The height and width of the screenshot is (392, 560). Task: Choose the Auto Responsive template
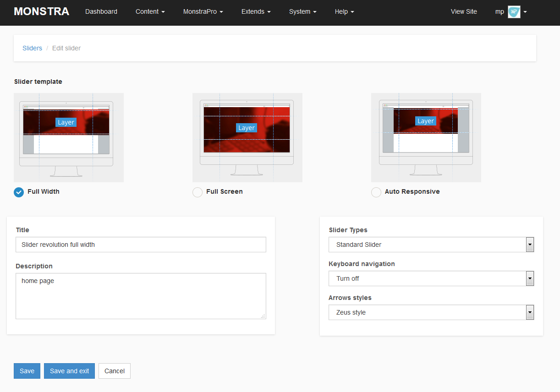click(x=376, y=192)
